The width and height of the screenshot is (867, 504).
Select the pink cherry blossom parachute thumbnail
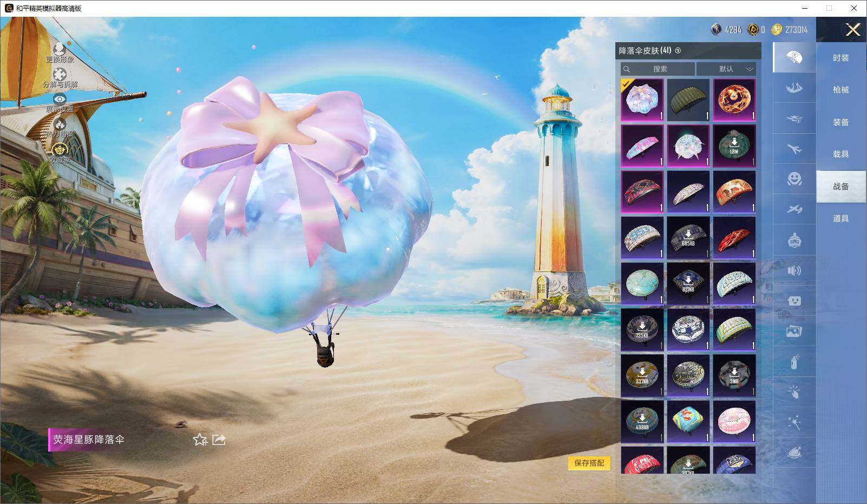(x=734, y=422)
